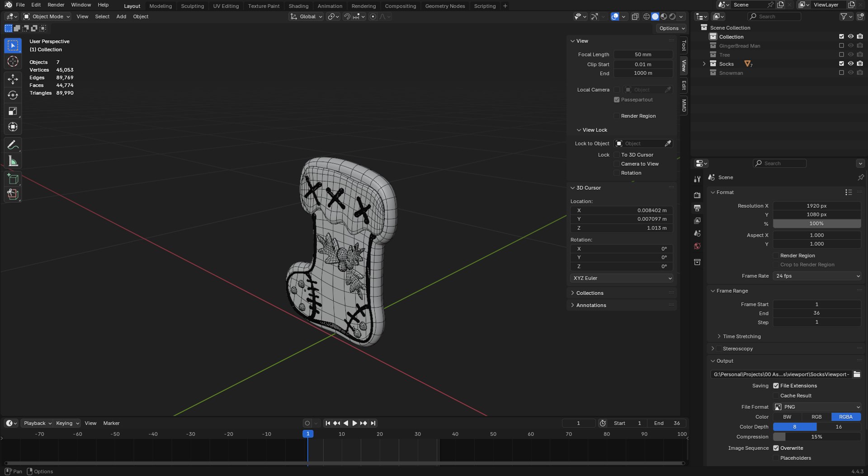
Task: Enable the GingerBread Man collection checkbox
Action: click(841, 46)
